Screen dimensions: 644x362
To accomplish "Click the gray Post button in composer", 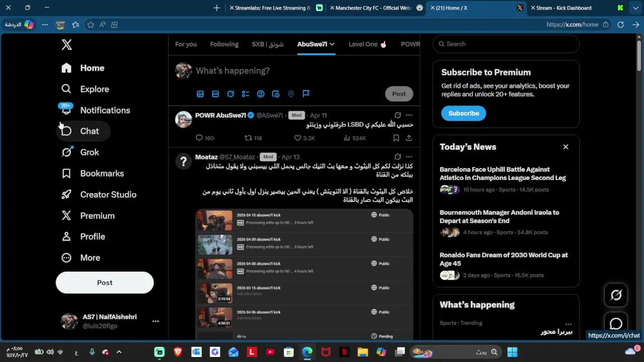I will point(399,94).
